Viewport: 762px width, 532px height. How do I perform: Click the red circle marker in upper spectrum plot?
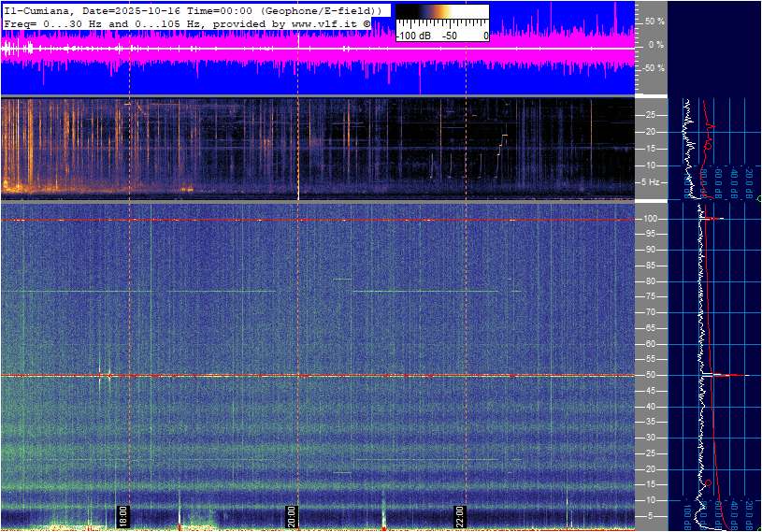pyautogui.click(x=708, y=146)
